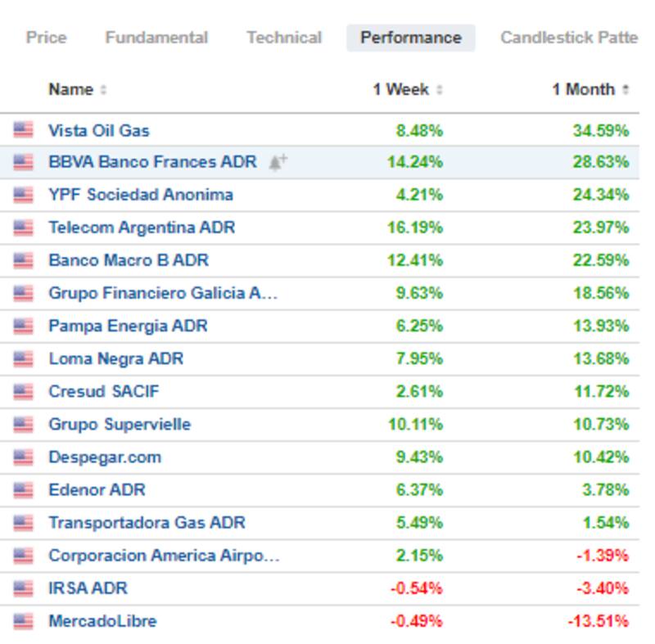This screenshot has width=655, height=644.
Task: Open the IRSA ADR stock link
Action: [x=88, y=588]
